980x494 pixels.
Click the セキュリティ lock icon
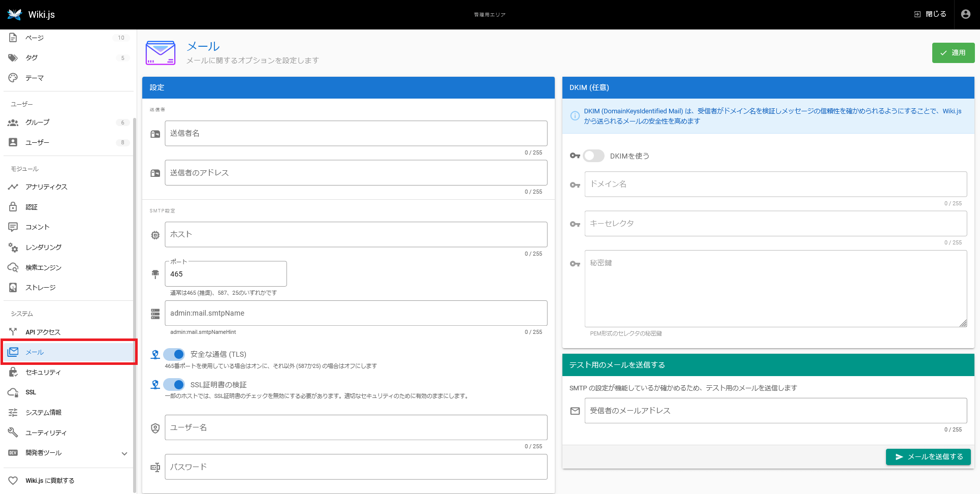click(x=13, y=372)
